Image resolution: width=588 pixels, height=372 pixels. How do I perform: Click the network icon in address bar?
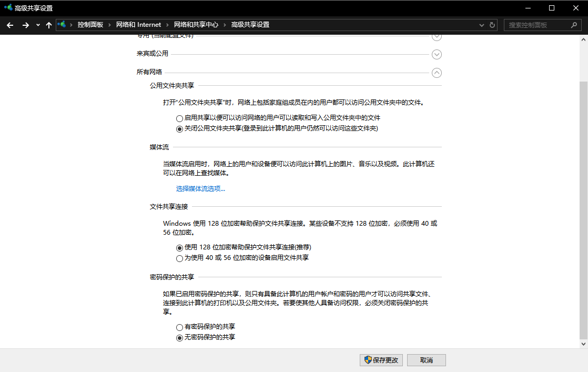[x=62, y=25]
